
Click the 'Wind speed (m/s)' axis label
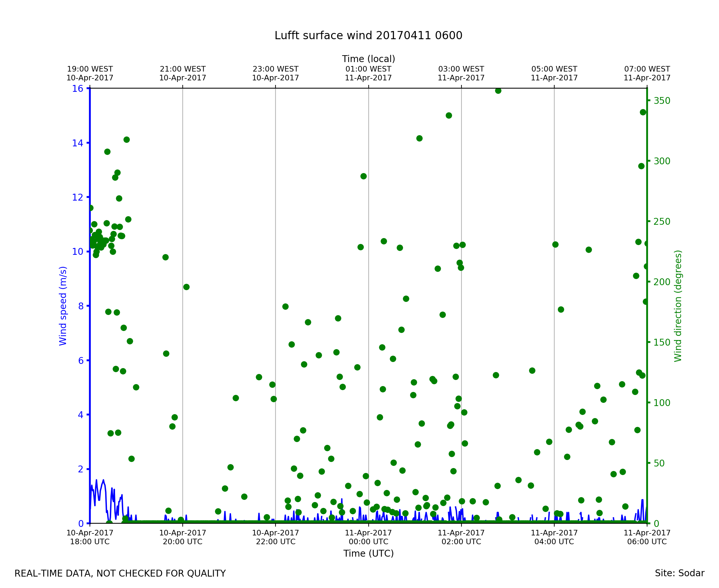pos(63,306)
